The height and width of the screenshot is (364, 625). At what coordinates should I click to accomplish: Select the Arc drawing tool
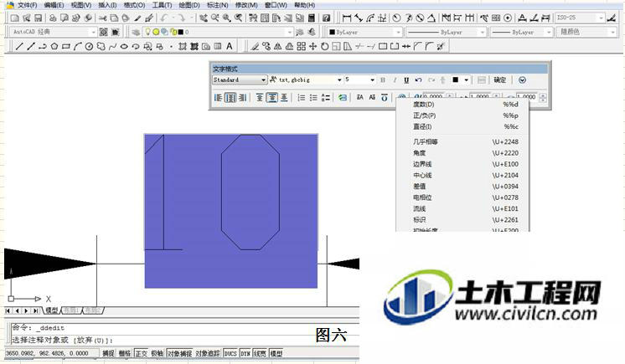pyautogui.click(x=77, y=47)
